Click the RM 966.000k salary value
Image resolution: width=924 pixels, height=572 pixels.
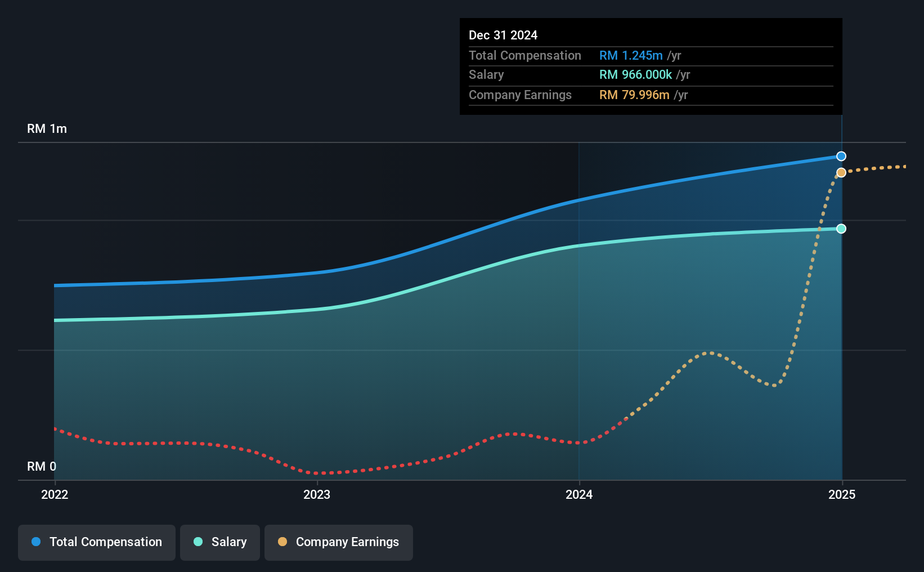[x=635, y=75]
